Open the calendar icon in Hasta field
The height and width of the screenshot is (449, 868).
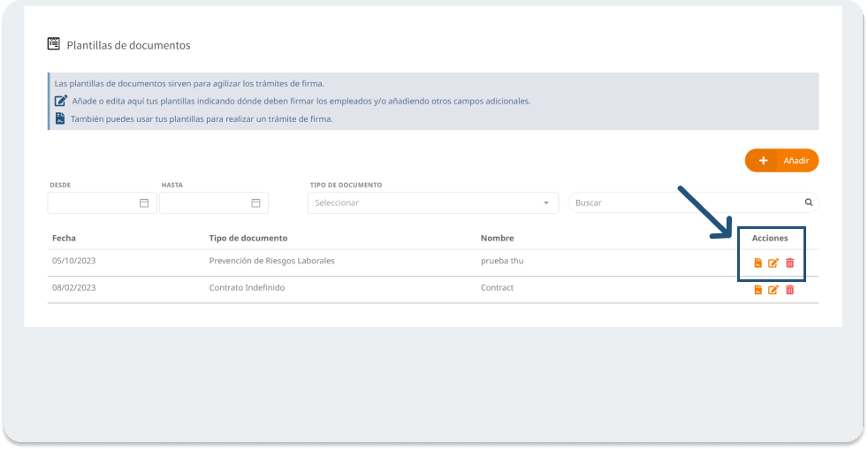point(255,203)
